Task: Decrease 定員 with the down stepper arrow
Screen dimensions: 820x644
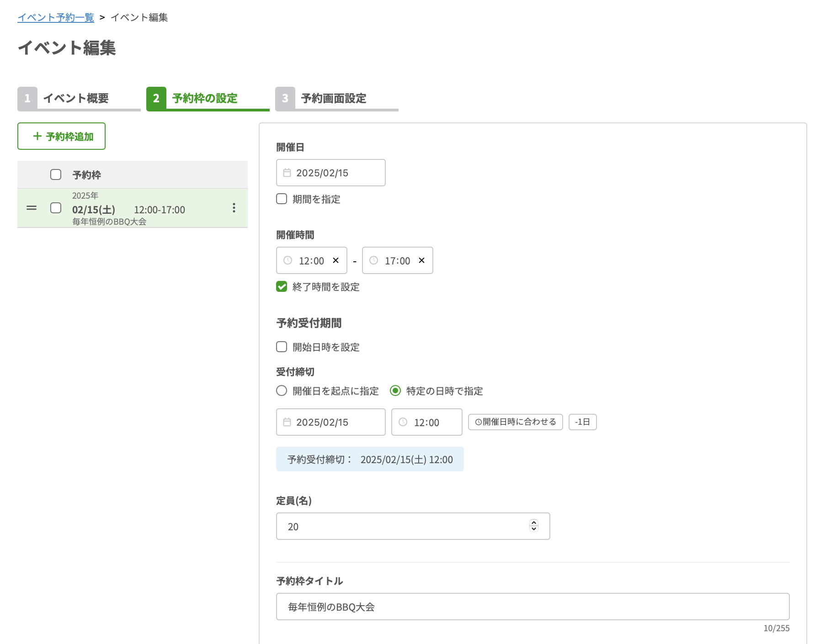Action: pyautogui.click(x=533, y=529)
